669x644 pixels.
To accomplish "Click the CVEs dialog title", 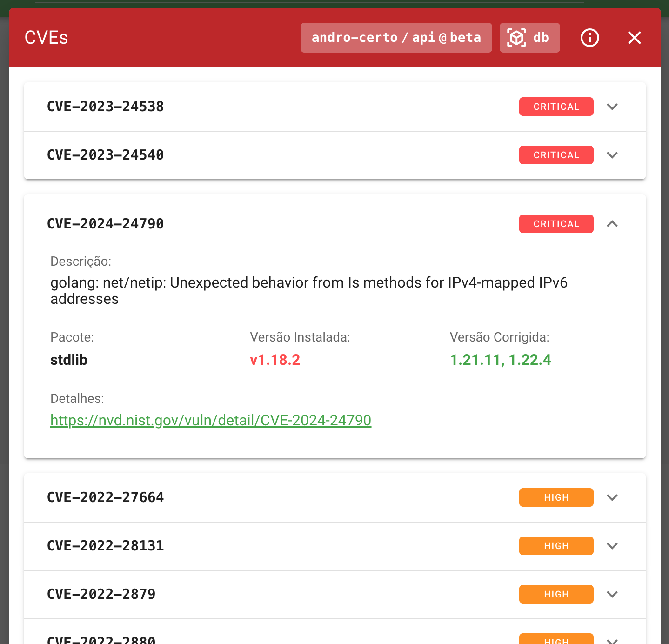I will [47, 38].
